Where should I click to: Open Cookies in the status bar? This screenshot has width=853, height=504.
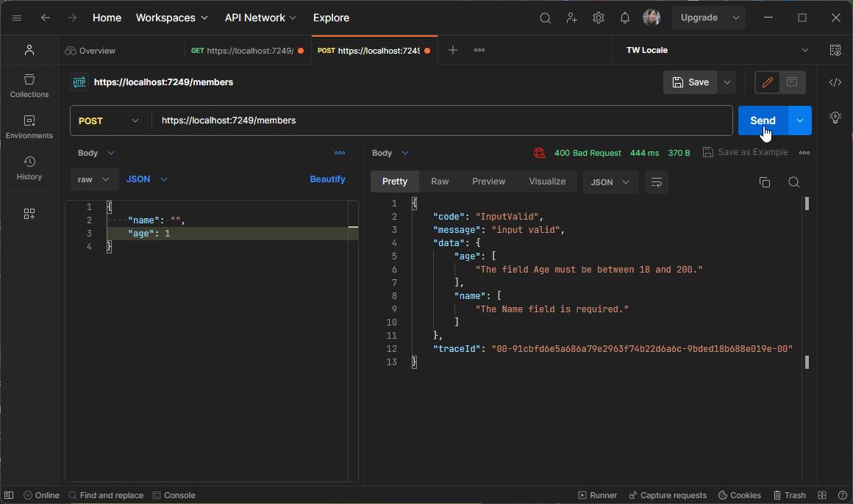740,495
